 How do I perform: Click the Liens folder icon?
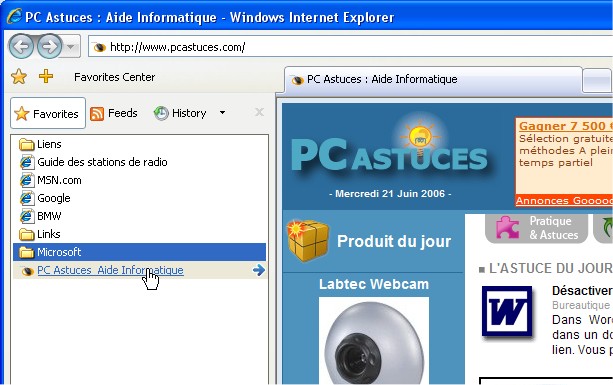(27, 145)
